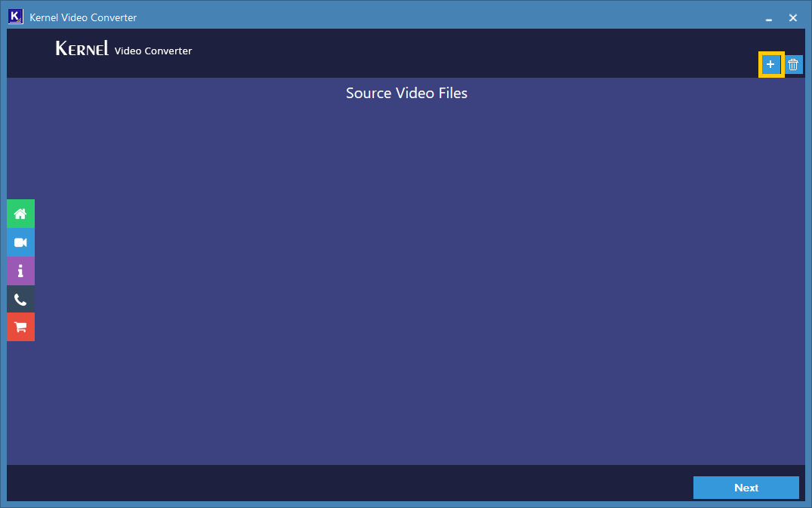Open the green Home sidebar icon
The height and width of the screenshot is (508, 812).
click(20, 214)
